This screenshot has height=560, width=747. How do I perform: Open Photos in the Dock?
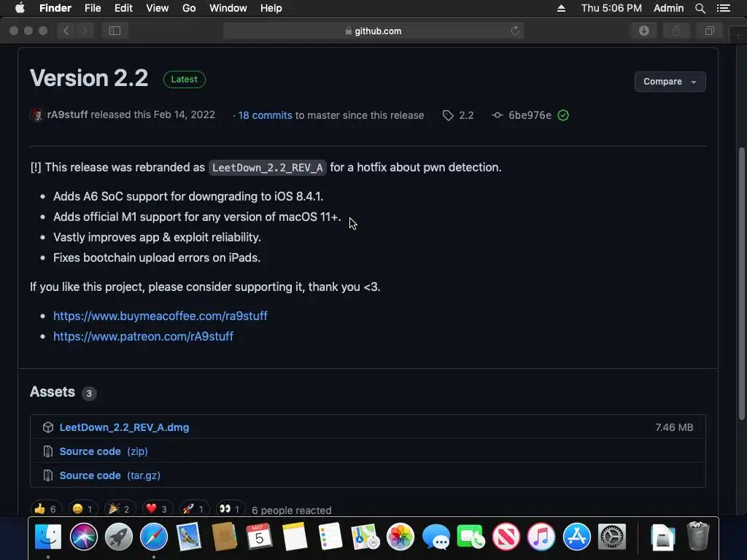tap(400, 537)
